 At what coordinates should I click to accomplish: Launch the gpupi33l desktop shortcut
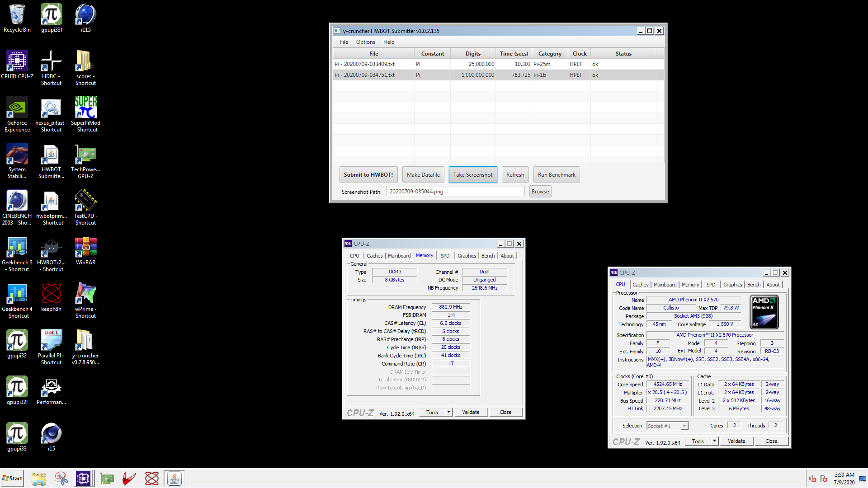pyautogui.click(x=52, y=18)
